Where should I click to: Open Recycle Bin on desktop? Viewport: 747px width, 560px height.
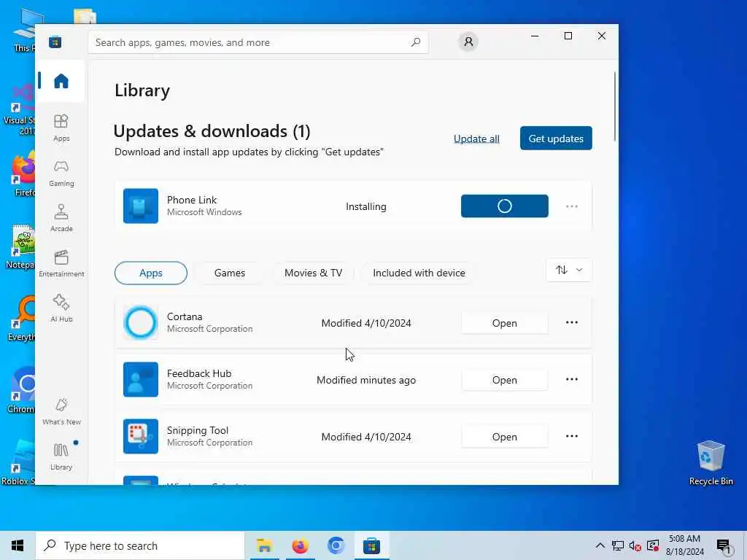pyautogui.click(x=711, y=463)
